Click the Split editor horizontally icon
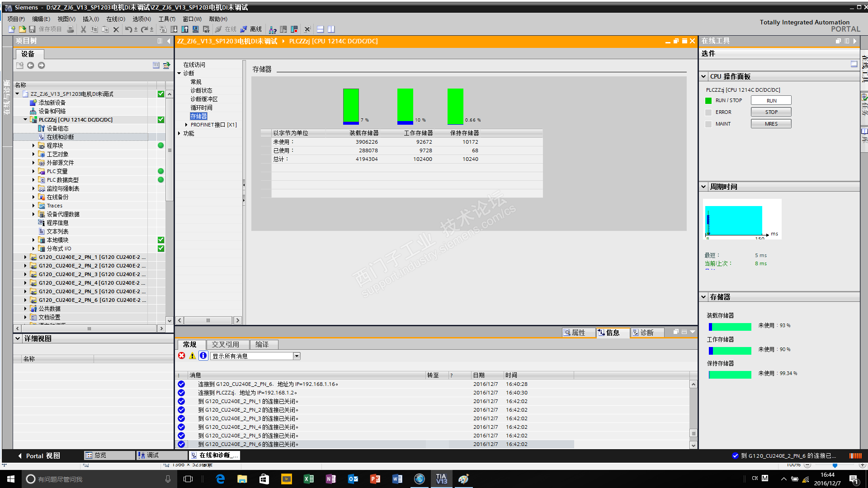The height and width of the screenshot is (488, 868). pyautogui.click(x=320, y=29)
